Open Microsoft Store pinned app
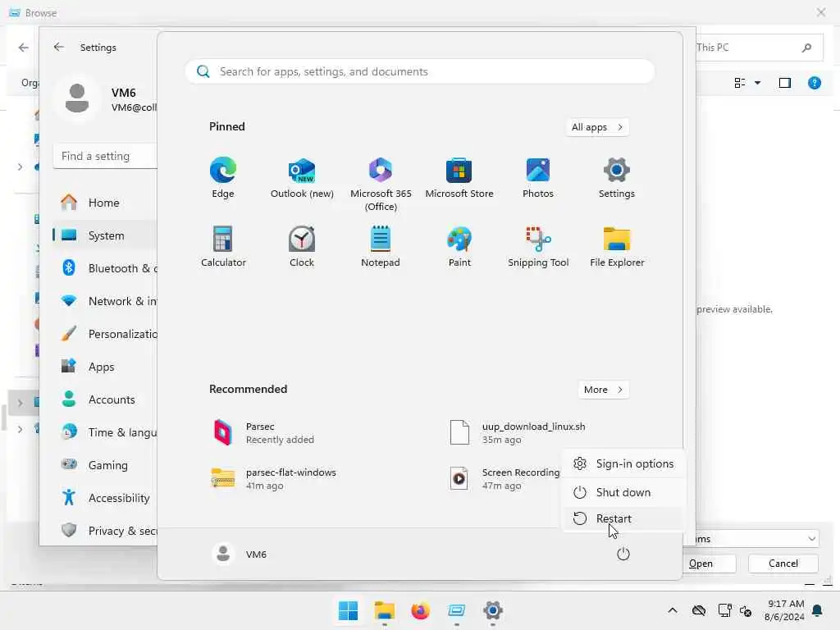 coord(459,178)
